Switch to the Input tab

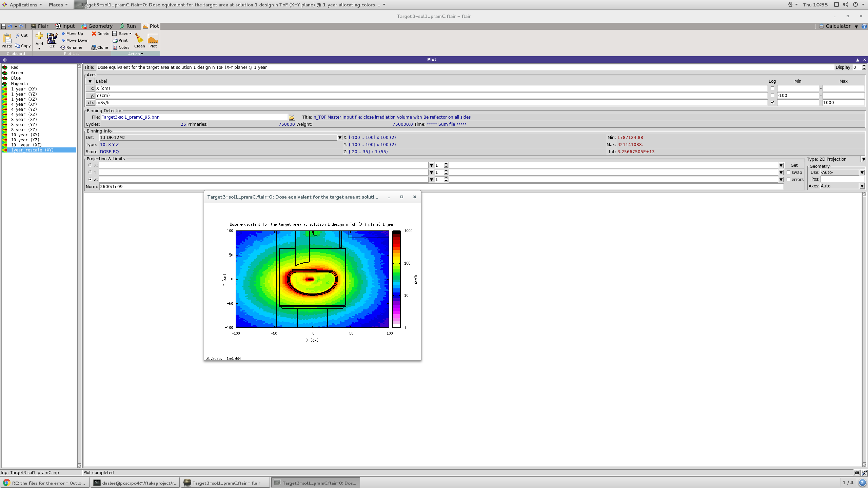(65, 26)
